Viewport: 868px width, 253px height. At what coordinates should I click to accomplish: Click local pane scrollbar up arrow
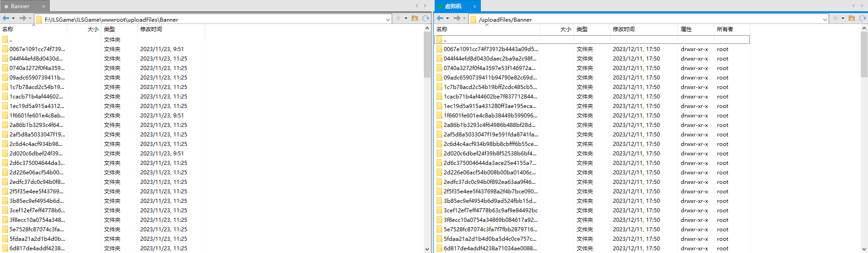click(x=427, y=28)
